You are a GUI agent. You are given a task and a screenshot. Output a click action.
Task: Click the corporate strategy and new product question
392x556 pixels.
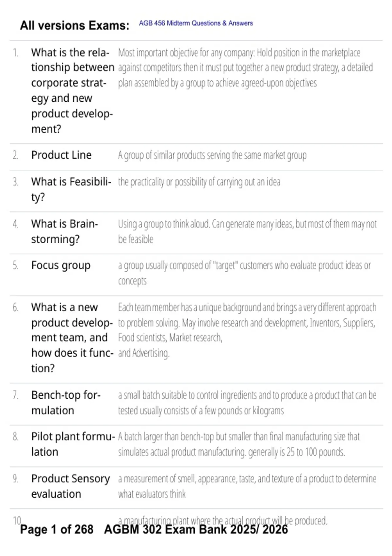73,91
